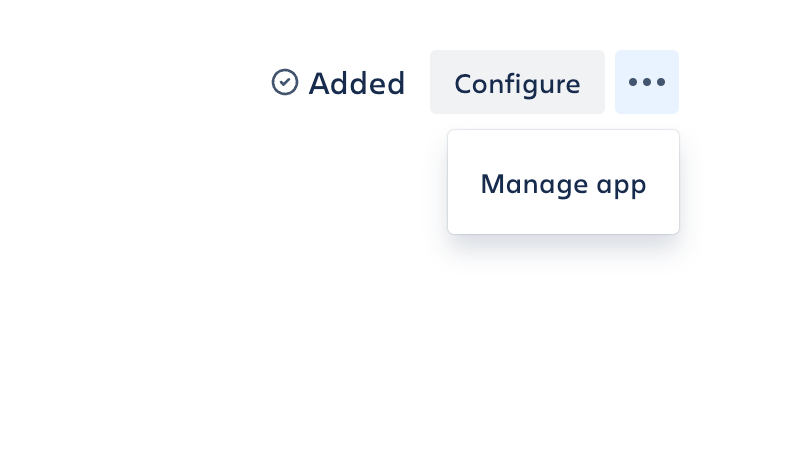Select Manage app from the dropdown
This screenshot has width=800, height=472.
click(x=563, y=182)
